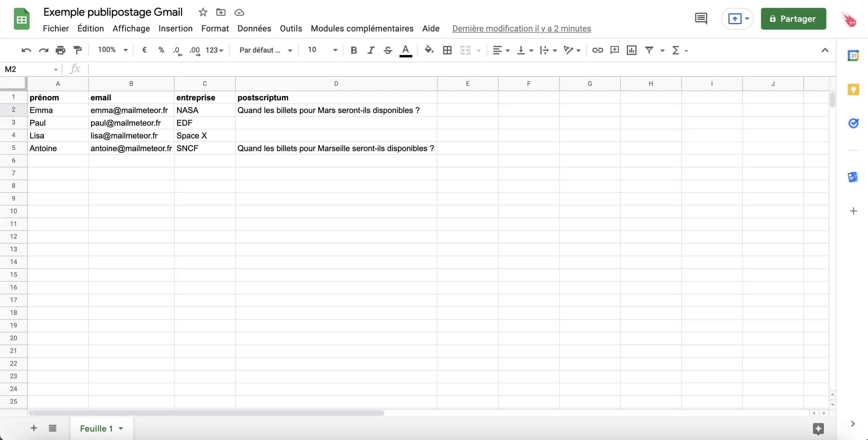Apply percent number format
Screen dimensions: 868x440
pos(161,50)
